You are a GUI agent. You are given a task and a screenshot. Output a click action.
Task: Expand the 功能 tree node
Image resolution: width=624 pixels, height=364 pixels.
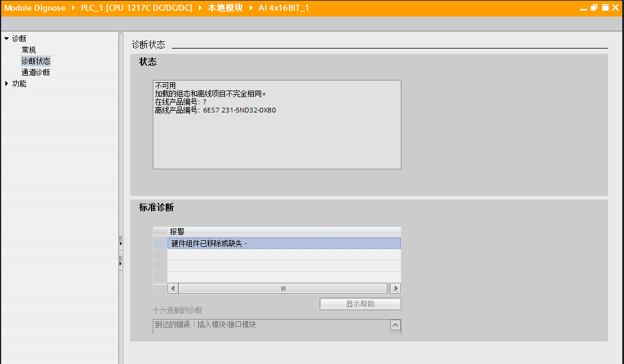click(x=7, y=83)
